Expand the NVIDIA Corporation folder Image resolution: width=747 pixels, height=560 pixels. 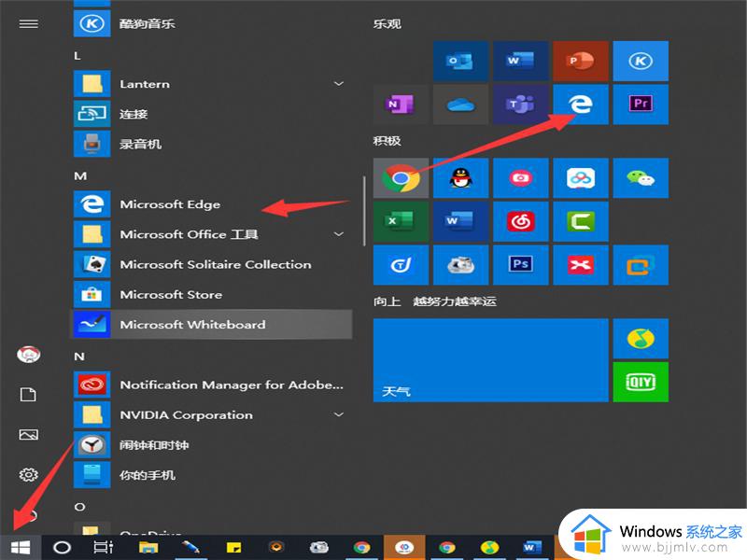338,414
